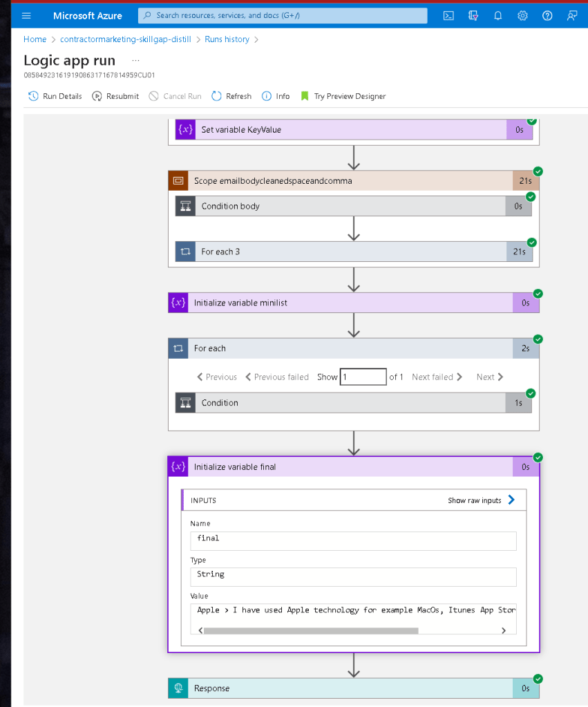
Task: Click the Type field containing String
Action: click(x=353, y=576)
